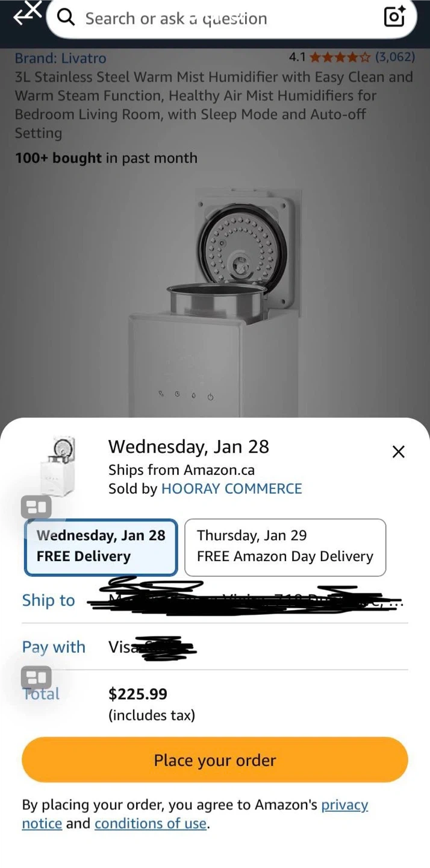Open the Brand: Livatro link
The width and height of the screenshot is (430, 868).
click(x=60, y=58)
